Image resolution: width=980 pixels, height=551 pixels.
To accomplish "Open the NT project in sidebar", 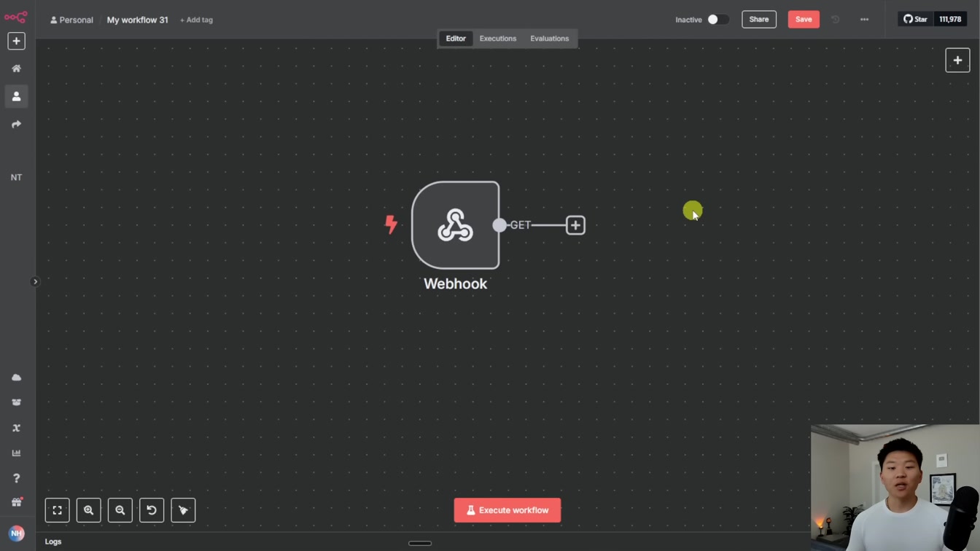I will pyautogui.click(x=16, y=177).
